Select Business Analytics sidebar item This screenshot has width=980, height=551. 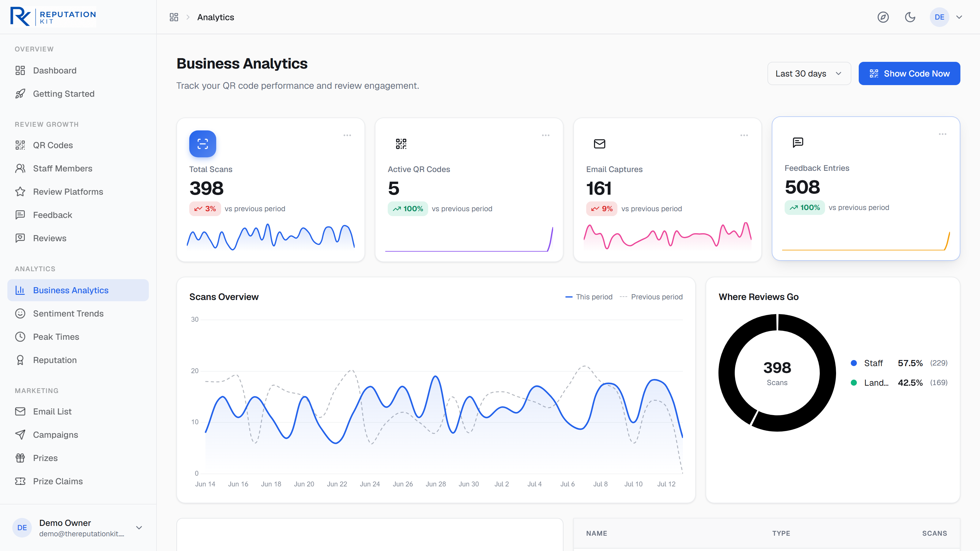tap(78, 290)
